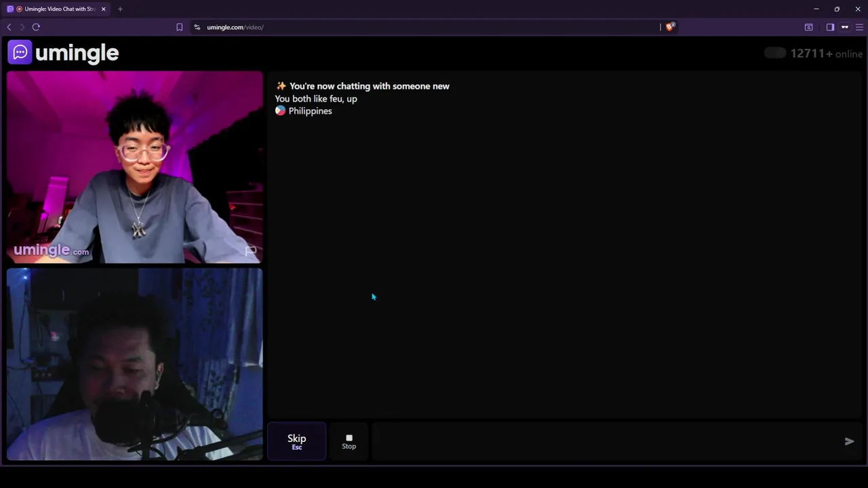Bookmark this page with the bookmark icon

click(x=180, y=27)
